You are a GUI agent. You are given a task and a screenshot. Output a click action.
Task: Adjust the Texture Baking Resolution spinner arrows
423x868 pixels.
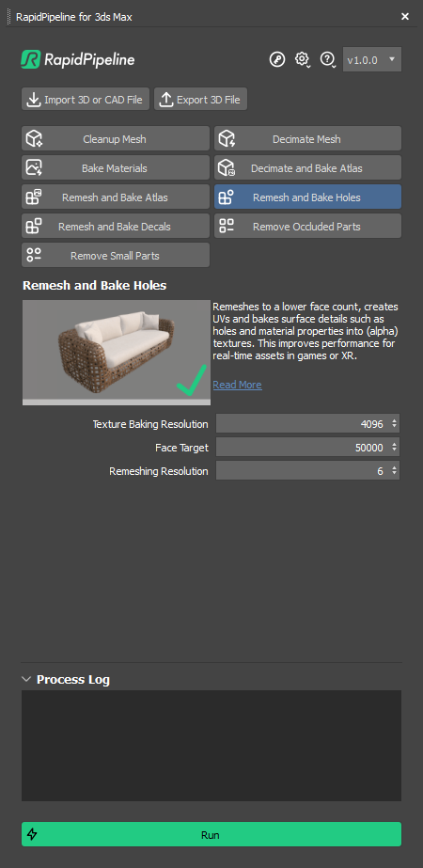[394, 423]
